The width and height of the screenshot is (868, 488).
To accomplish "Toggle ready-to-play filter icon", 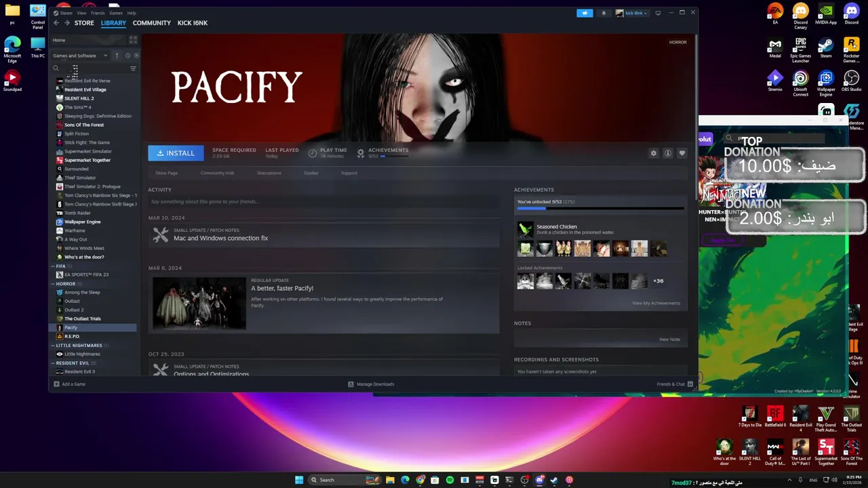I will [x=136, y=56].
